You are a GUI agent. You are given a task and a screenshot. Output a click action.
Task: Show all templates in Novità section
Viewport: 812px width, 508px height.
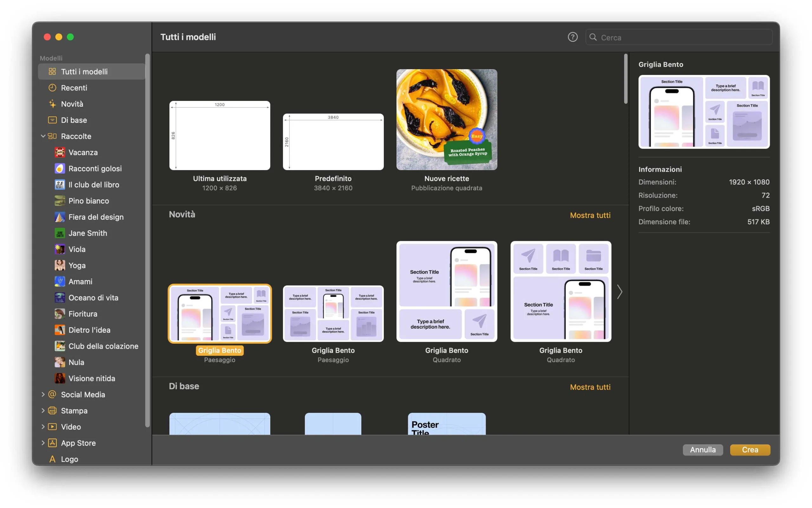(590, 215)
